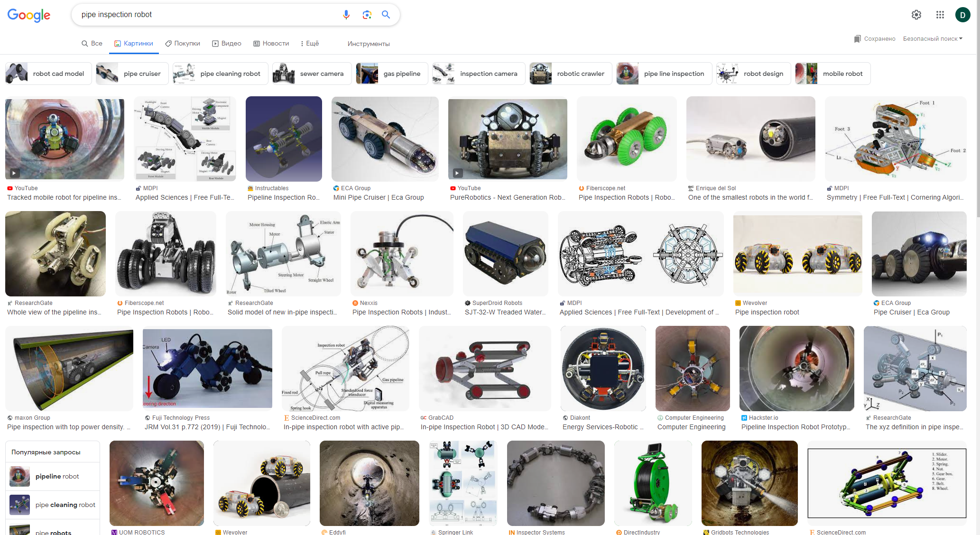The height and width of the screenshot is (535, 980).
Task: Select the pipe cleaning robot chip
Action: point(221,74)
